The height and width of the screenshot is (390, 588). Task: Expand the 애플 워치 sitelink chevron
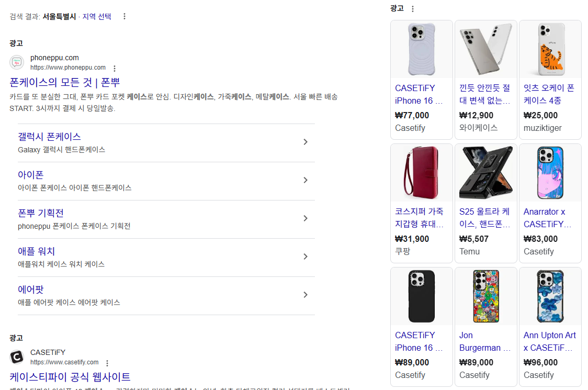(306, 257)
